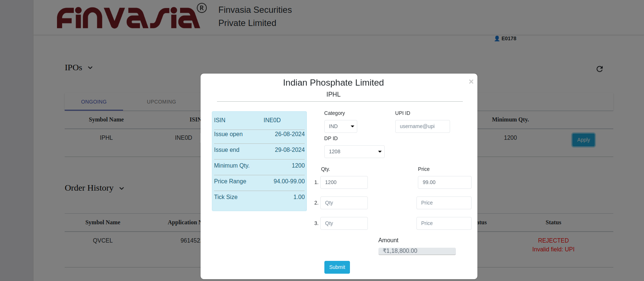Dismiss the Indian Phosphate Limited dialog via X
Viewport: 644px width, 281px height.
(x=471, y=81)
